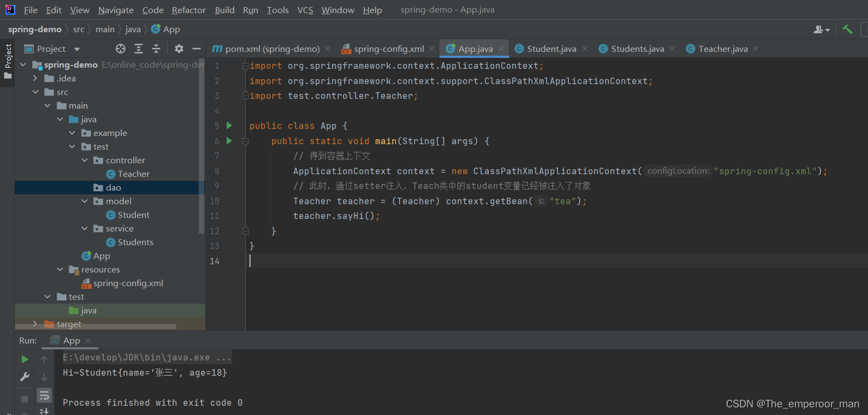
Task: Click the up arrow in Run panel
Action: [44, 359]
